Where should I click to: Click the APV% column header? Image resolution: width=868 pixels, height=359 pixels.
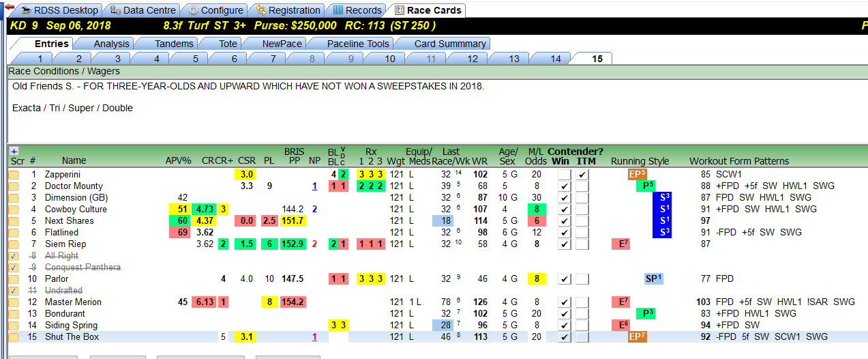coord(179,161)
